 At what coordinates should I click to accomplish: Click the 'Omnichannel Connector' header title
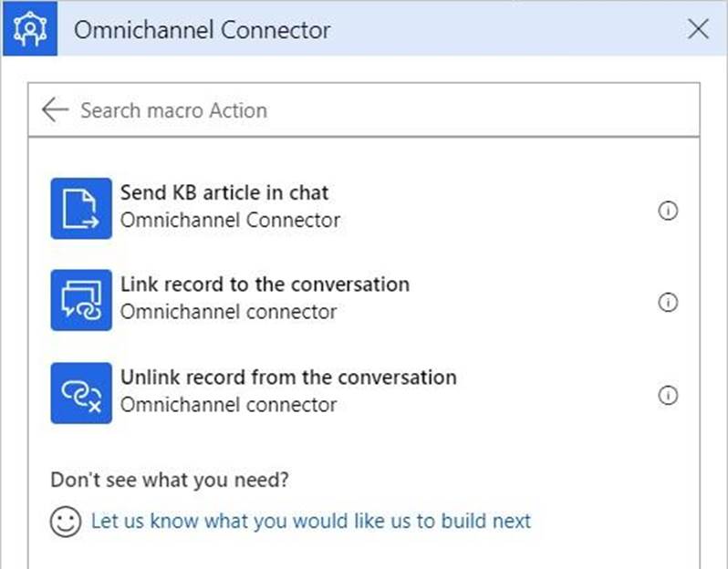pos(202,30)
